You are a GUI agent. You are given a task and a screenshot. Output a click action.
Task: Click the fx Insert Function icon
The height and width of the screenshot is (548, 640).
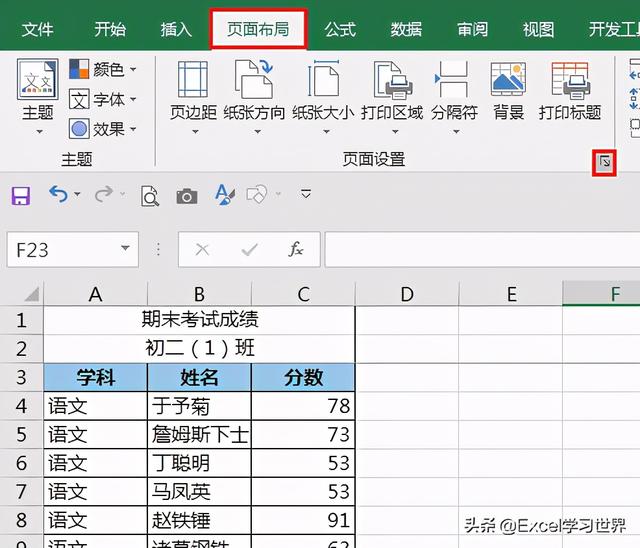click(x=296, y=249)
